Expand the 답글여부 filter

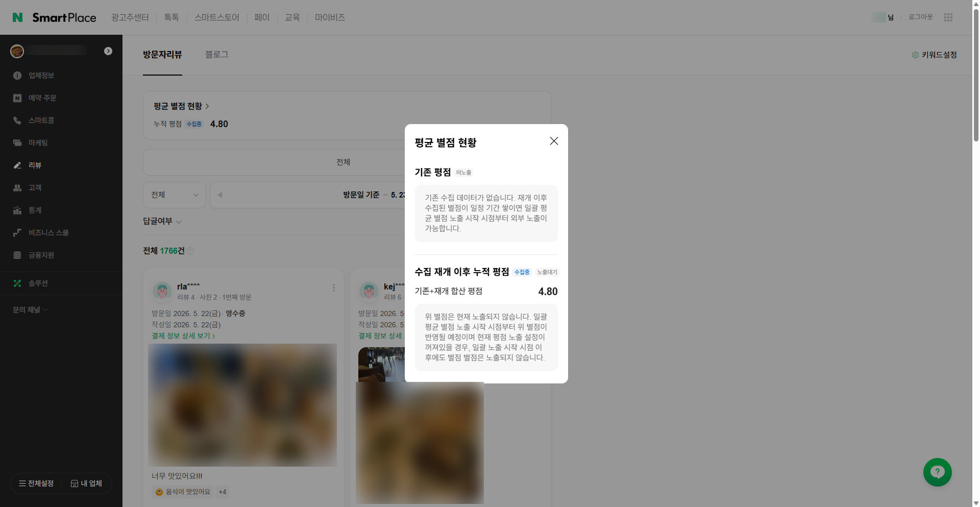[162, 221]
